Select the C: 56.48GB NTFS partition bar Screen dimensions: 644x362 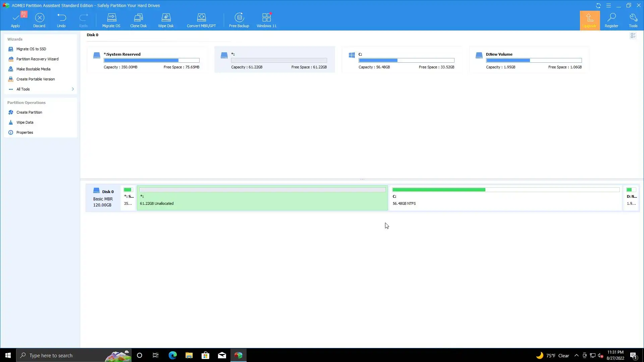(505, 198)
